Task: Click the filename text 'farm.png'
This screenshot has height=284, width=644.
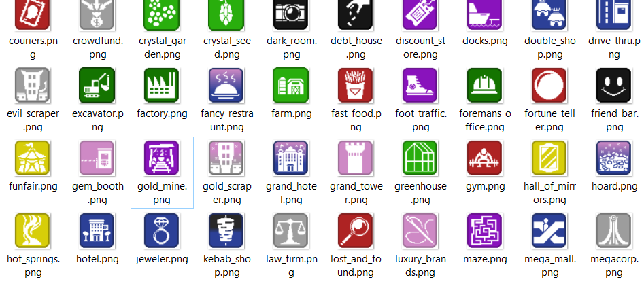Action: click(x=291, y=114)
